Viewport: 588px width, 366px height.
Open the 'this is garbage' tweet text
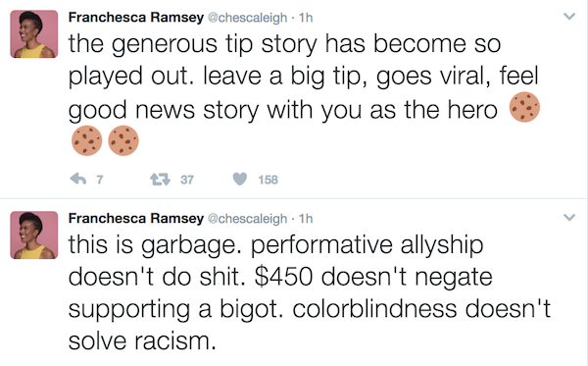coord(310,292)
